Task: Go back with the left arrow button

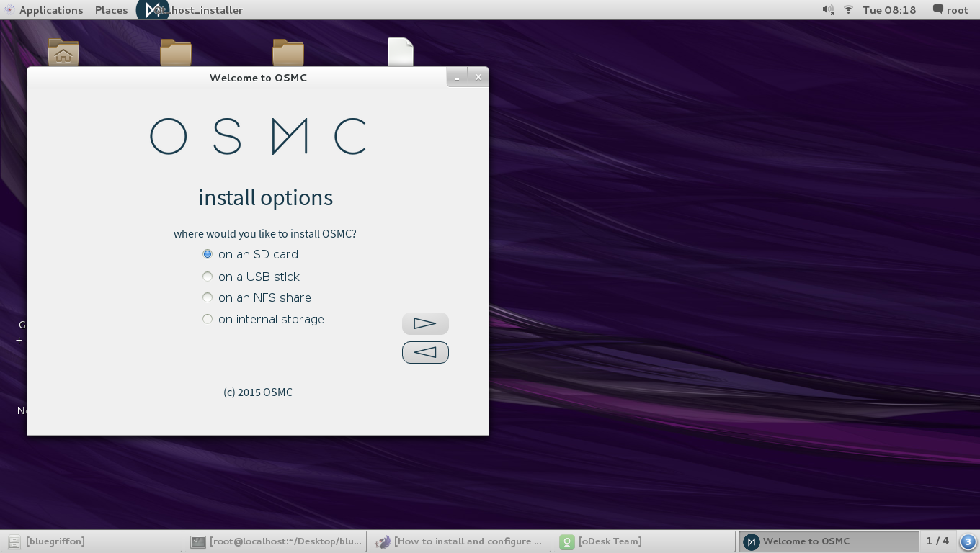Action: (x=425, y=352)
